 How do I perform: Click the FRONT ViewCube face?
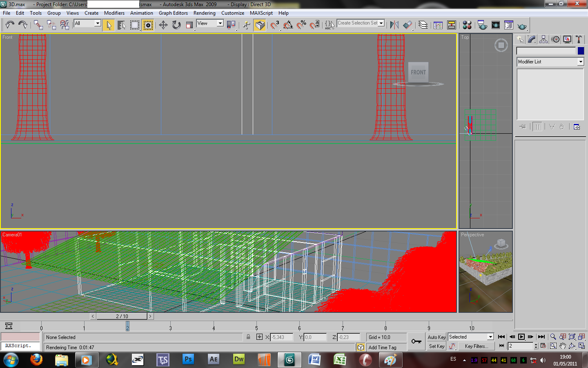click(x=418, y=72)
